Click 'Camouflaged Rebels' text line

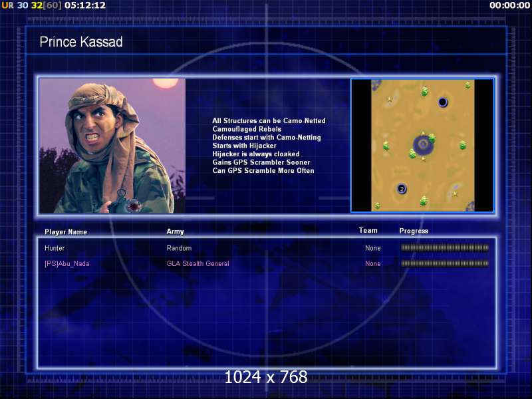tap(247, 129)
